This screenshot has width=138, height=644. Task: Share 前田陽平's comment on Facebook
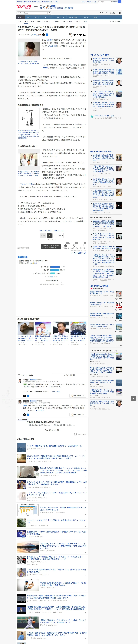[x=28, y=415]
